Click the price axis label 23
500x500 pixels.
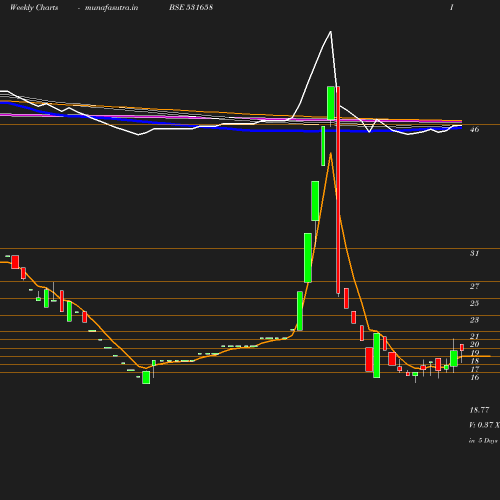474,320
